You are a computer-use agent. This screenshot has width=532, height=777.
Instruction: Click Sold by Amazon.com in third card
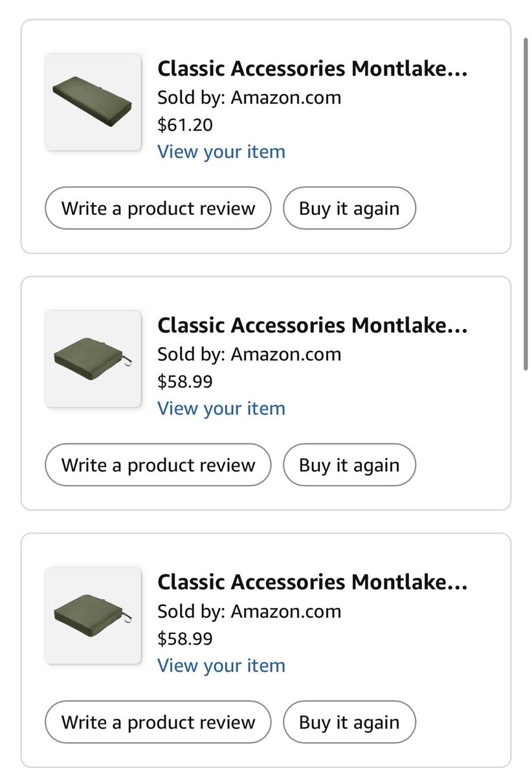click(x=249, y=611)
